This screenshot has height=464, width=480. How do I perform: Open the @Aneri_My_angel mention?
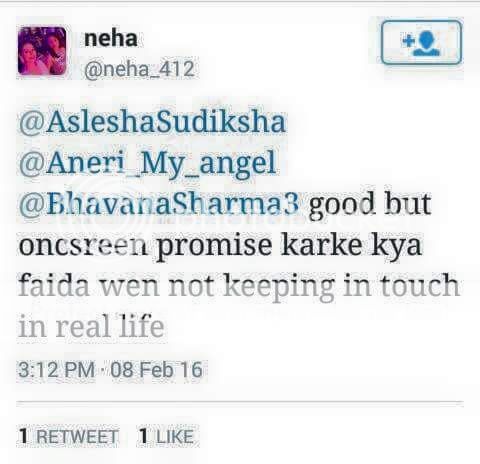click(147, 163)
